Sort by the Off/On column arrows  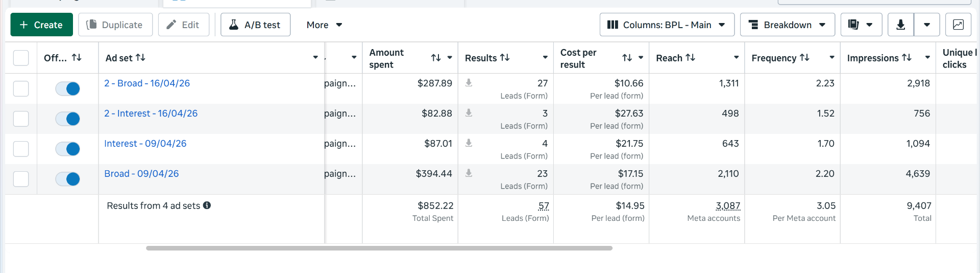(x=77, y=58)
